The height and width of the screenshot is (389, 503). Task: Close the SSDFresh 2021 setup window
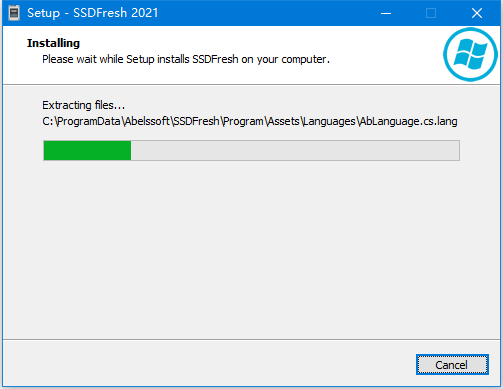tap(477, 13)
